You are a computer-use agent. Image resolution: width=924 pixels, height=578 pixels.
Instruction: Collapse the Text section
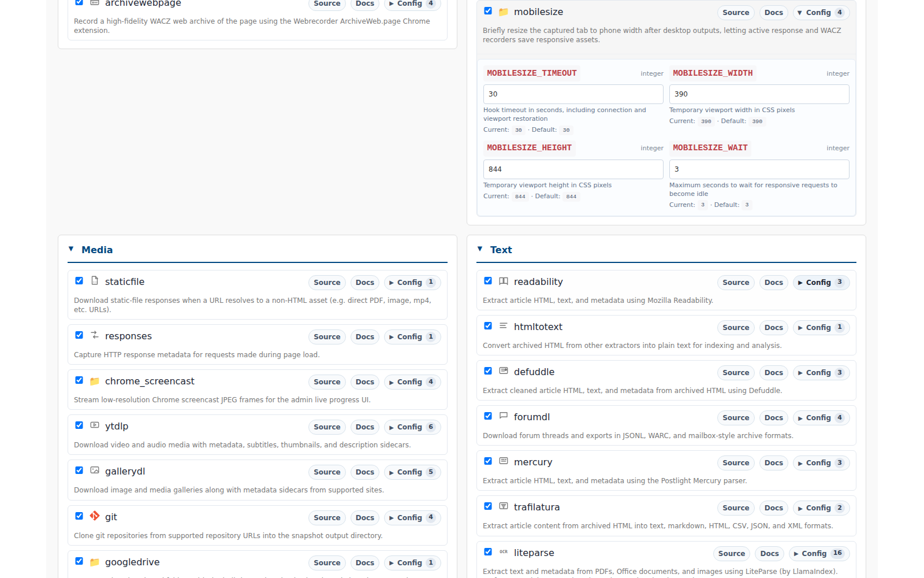480,249
